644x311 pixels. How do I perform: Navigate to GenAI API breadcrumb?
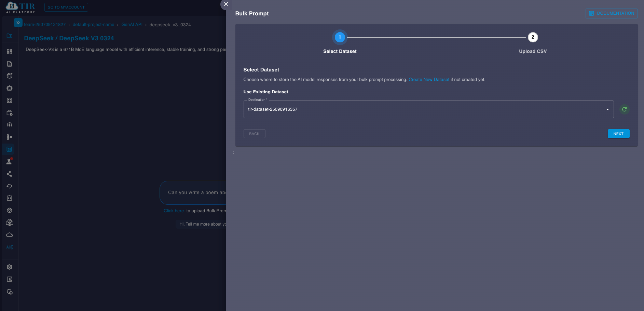point(132,25)
